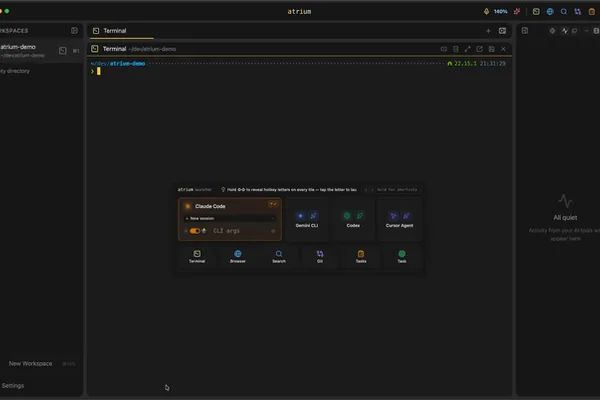The width and height of the screenshot is (600, 400).
Task: Select the Search tile in the launcher
Action: coord(279,256)
